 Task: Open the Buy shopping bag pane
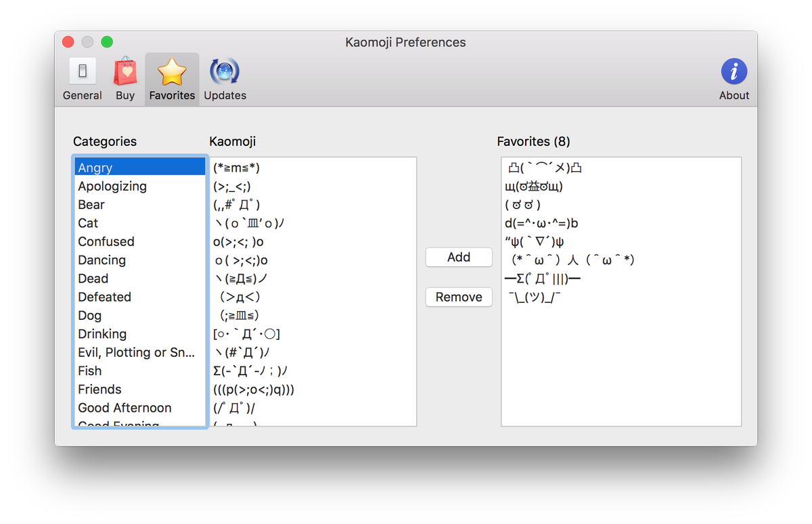pyautogui.click(x=125, y=78)
